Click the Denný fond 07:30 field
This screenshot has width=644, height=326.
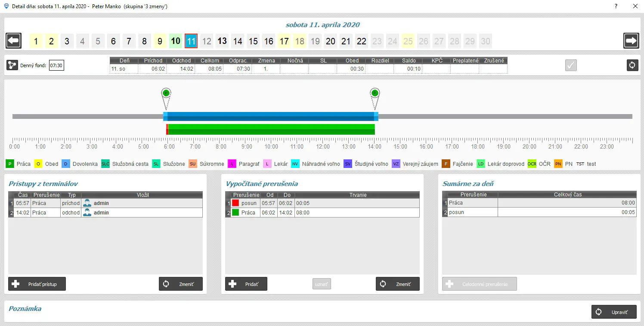[x=56, y=65]
